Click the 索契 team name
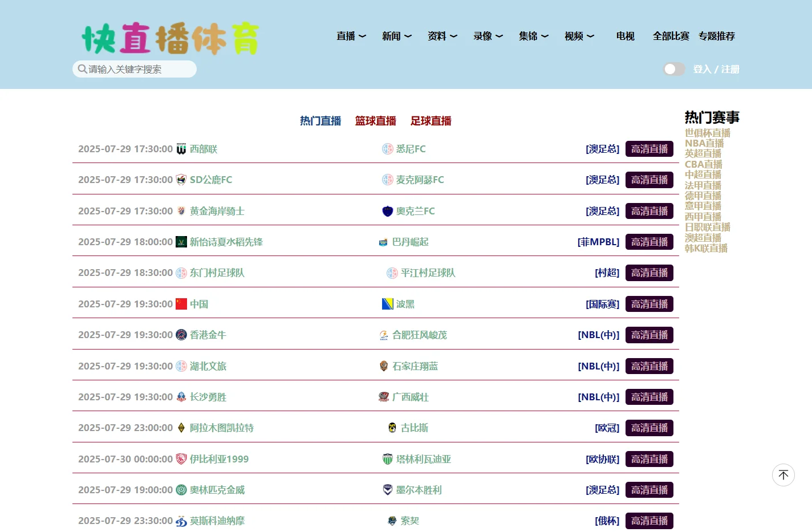Screen dimensions: 812x532 click(x=410, y=521)
